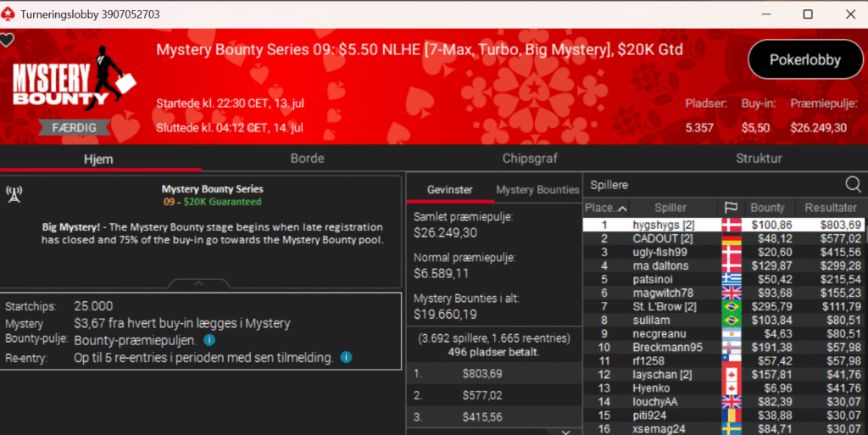Viewport: 868px width, 435px height.
Task: Select player Hyenko
Action: [724, 388]
